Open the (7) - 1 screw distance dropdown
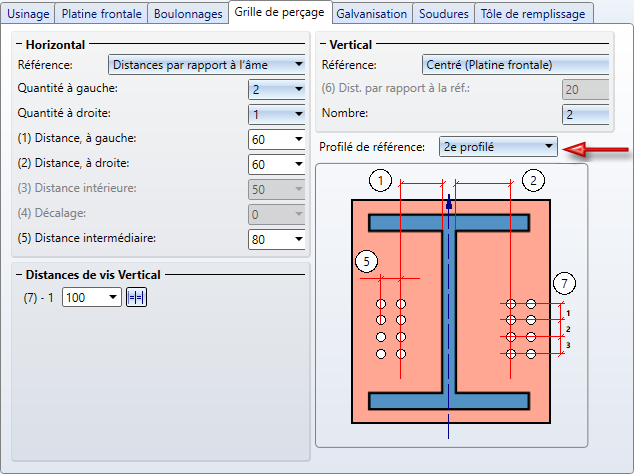The height and width of the screenshot is (474, 634). [x=111, y=298]
